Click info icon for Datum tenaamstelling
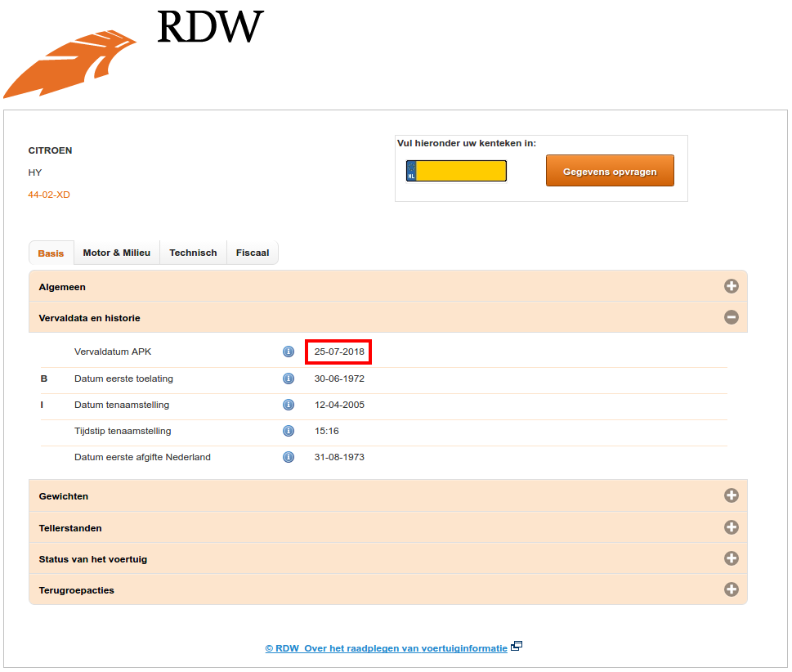Screen dimensions: 792x672 click(289, 405)
